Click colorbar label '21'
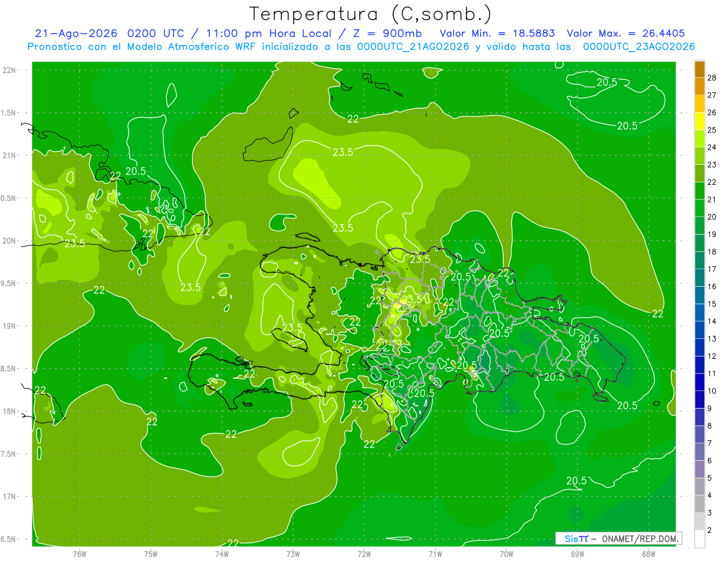Image resolution: width=728 pixels, height=562 pixels. pos(712,199)
